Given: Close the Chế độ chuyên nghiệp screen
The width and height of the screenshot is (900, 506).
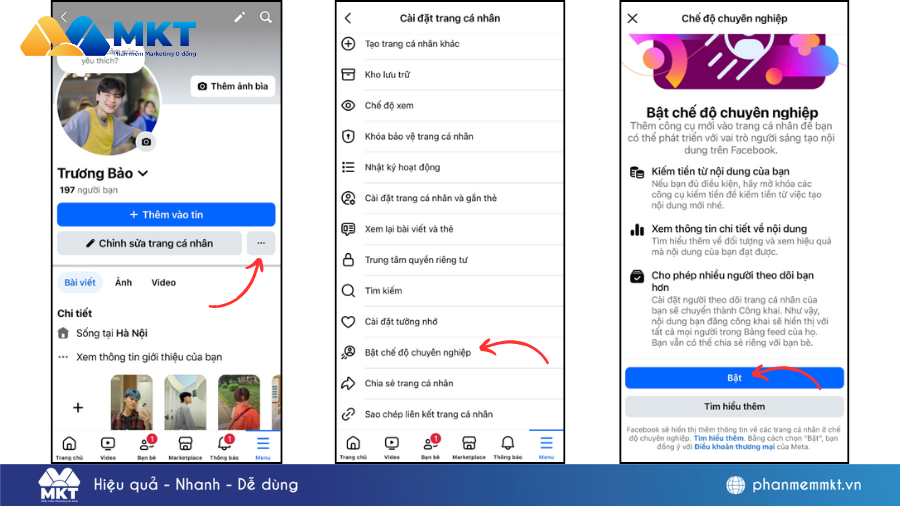Looking at the screenshot, I should pos(633,18).
